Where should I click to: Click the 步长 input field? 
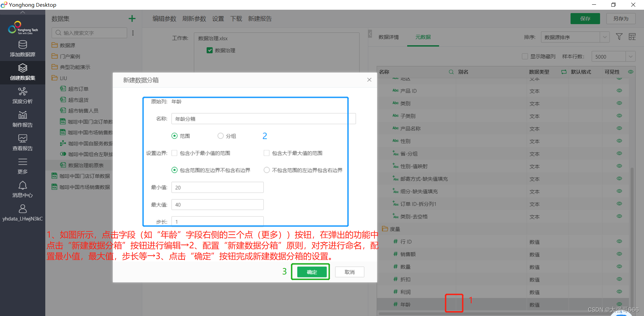pos(217,221)
